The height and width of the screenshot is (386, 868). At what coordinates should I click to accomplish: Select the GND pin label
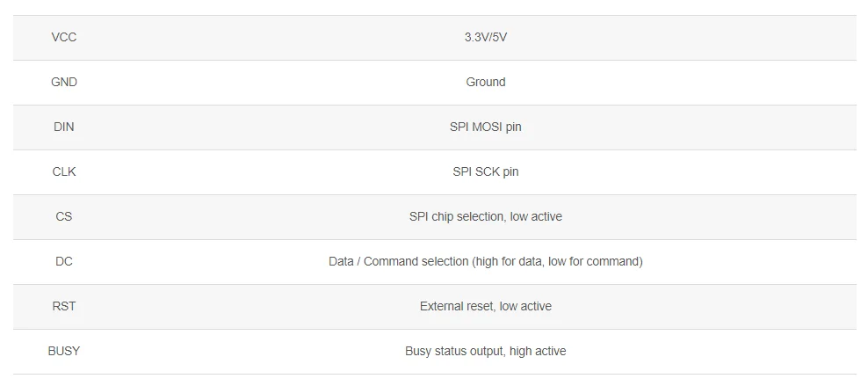click(x=64, y=83)
